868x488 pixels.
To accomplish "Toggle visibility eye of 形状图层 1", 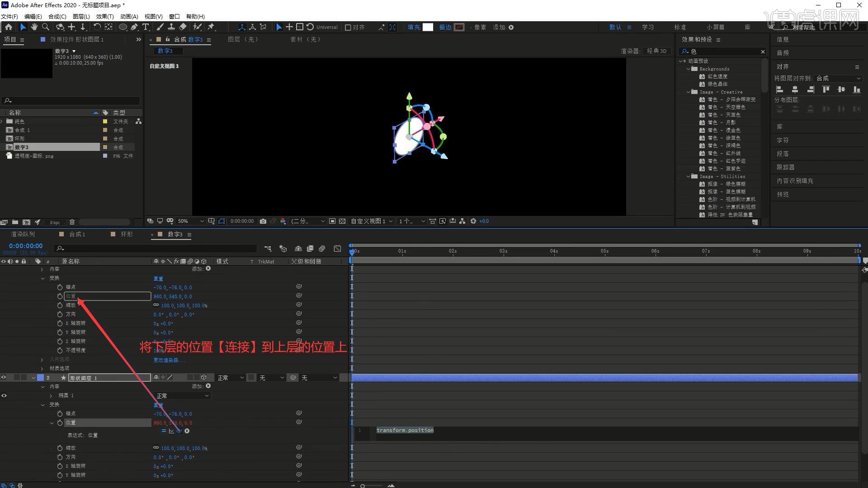I will [4, 378].
